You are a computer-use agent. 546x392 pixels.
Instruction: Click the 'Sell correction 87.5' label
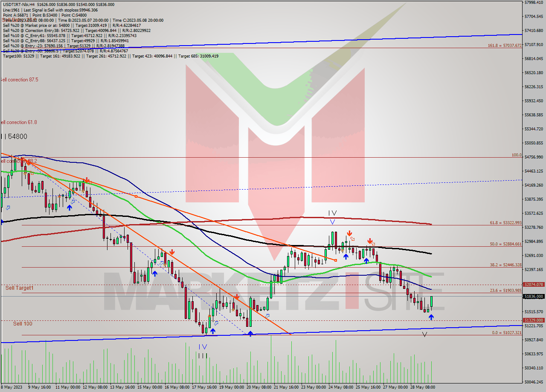[x=19, y=80]
